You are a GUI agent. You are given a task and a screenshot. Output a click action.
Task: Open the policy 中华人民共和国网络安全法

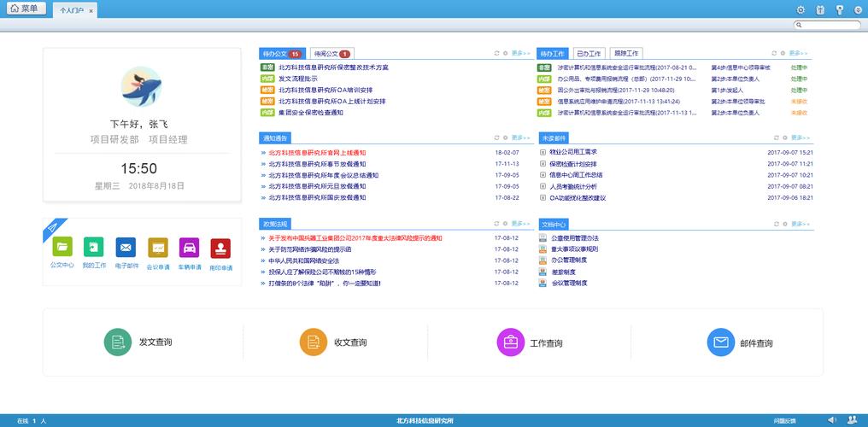(304, 260)
